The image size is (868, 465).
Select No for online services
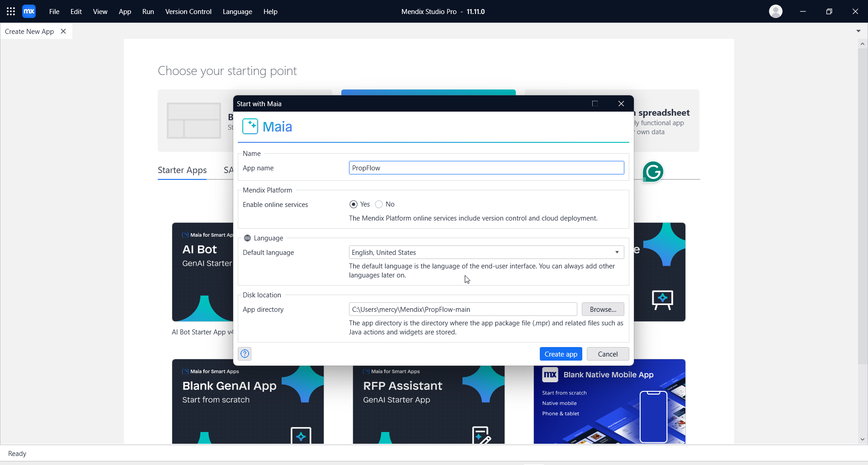[x=379, y=204]
